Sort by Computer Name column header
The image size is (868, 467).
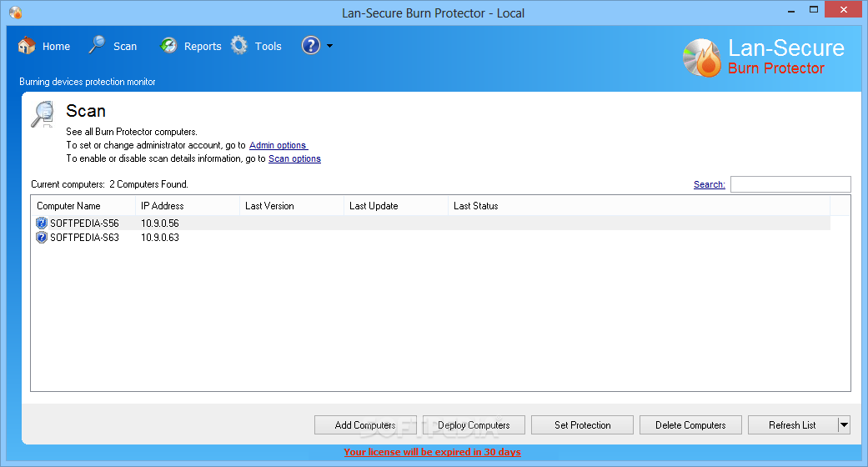tap(83, 205)
